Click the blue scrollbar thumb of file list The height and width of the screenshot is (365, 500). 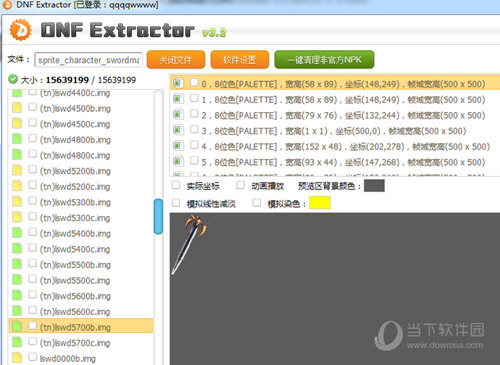pyautogui.click(x=158, y=216)
